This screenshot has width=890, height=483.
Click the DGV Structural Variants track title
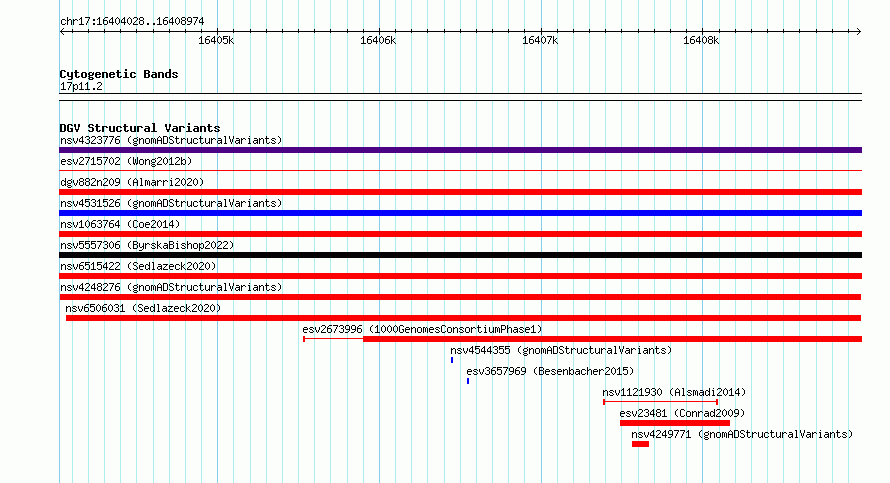coord(140,128)
